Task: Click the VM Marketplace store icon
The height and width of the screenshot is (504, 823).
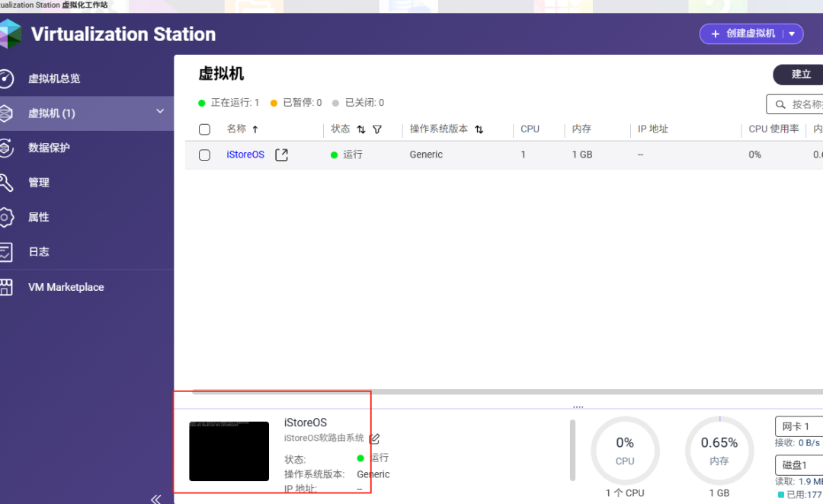Action: click(6, 287)
